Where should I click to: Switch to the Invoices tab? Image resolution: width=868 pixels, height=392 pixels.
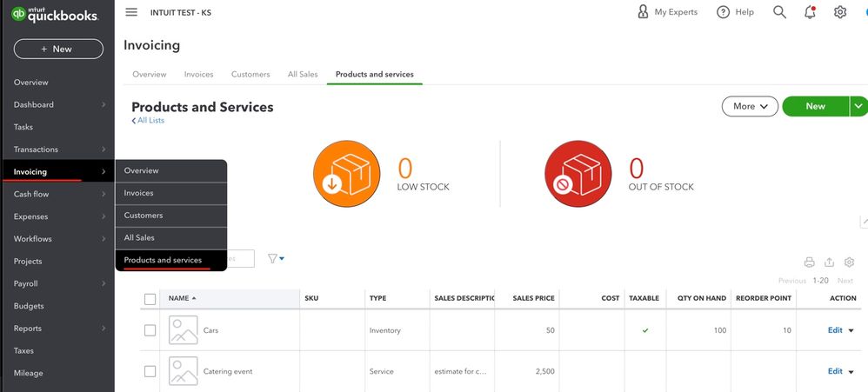198,74
